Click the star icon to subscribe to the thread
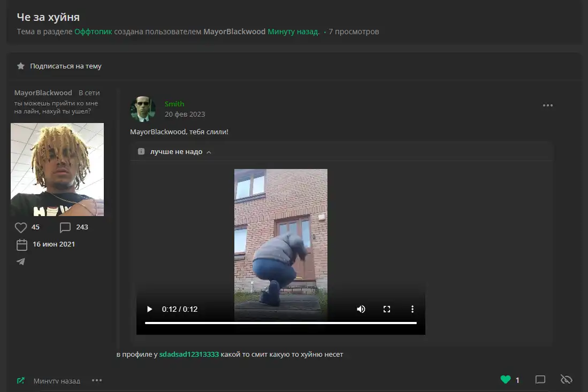 point(21,66)
